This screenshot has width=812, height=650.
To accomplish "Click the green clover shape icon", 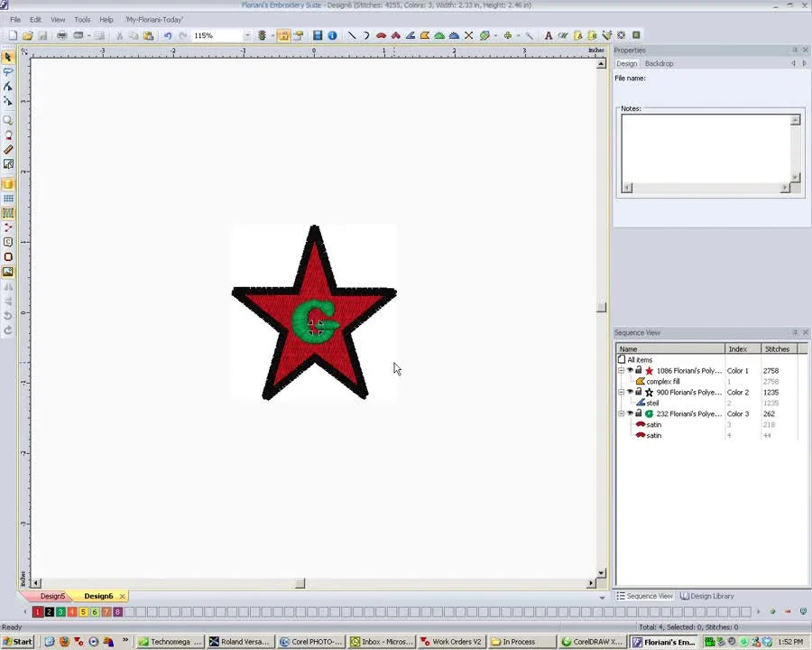I will [x=507, y=35].
